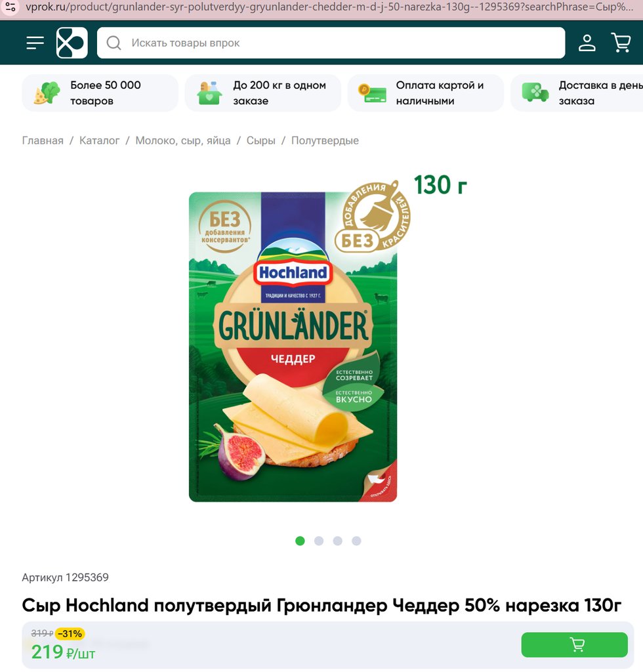Click the site settings icon in address bar
643x672 pixels.
click(10, 7)
